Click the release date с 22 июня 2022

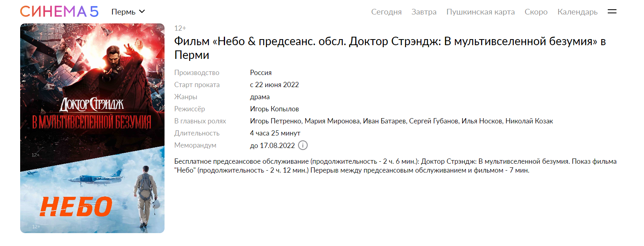tap(274, 85)
